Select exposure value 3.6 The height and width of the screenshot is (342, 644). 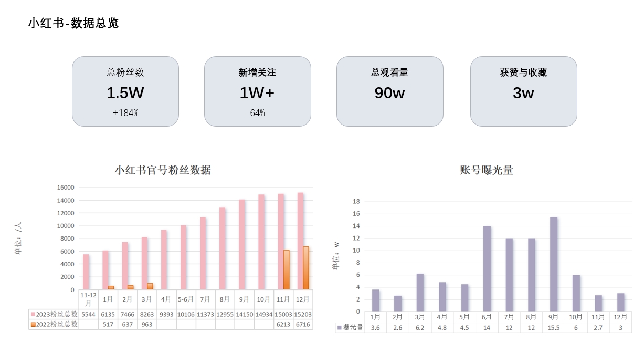(x=375, y=328)
